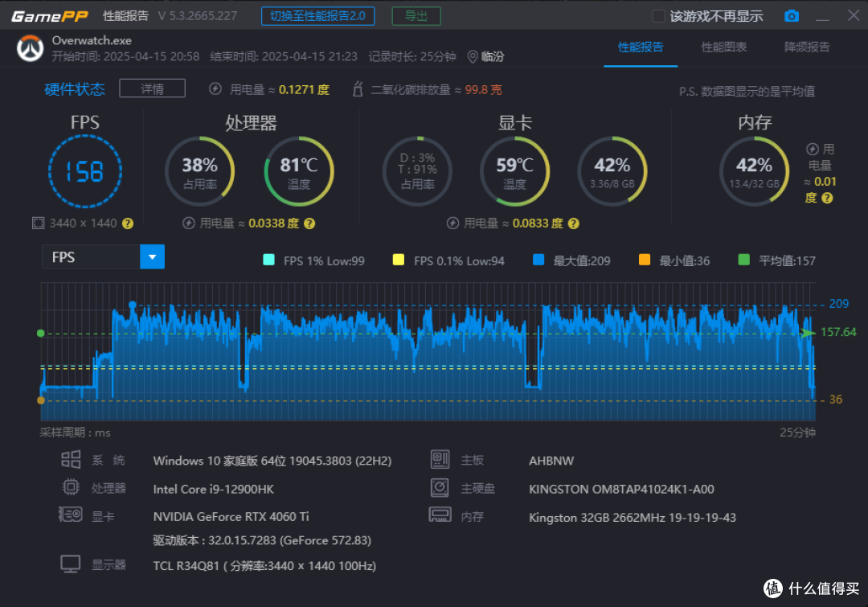The width and height of the screenshot is (868, 607).
Task: Click help icon after processor 0.0338 度
Action: 309,224
